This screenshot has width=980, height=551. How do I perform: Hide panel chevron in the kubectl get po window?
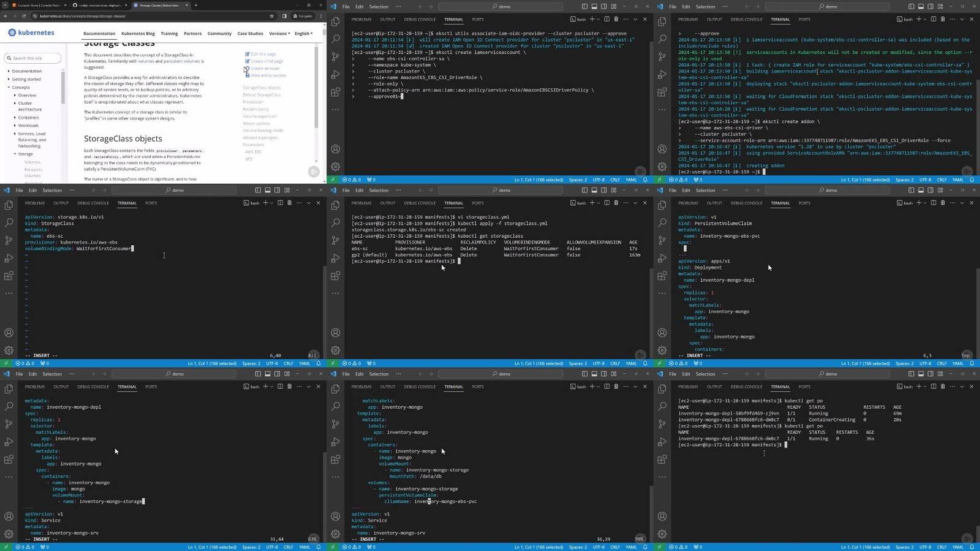click(x=962, y=387)
